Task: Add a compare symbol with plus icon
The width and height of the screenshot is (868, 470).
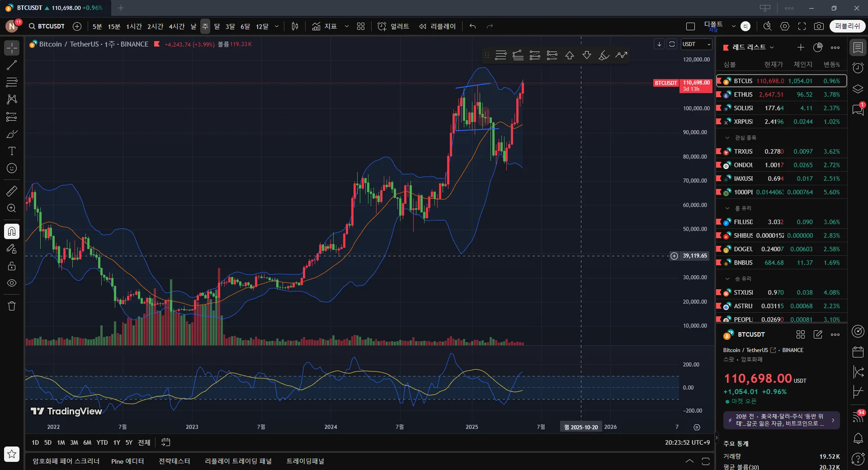Action: (77, 26)
